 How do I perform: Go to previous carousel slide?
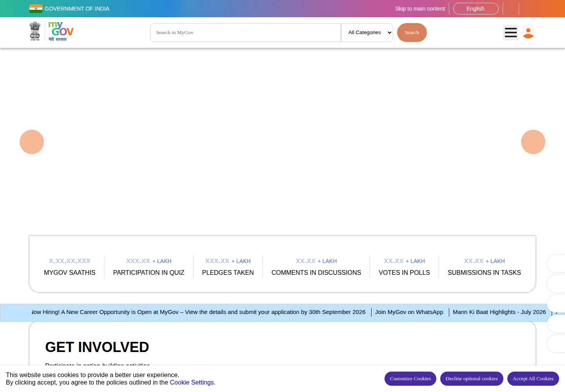pyautogui.click(x=32, y=142)
